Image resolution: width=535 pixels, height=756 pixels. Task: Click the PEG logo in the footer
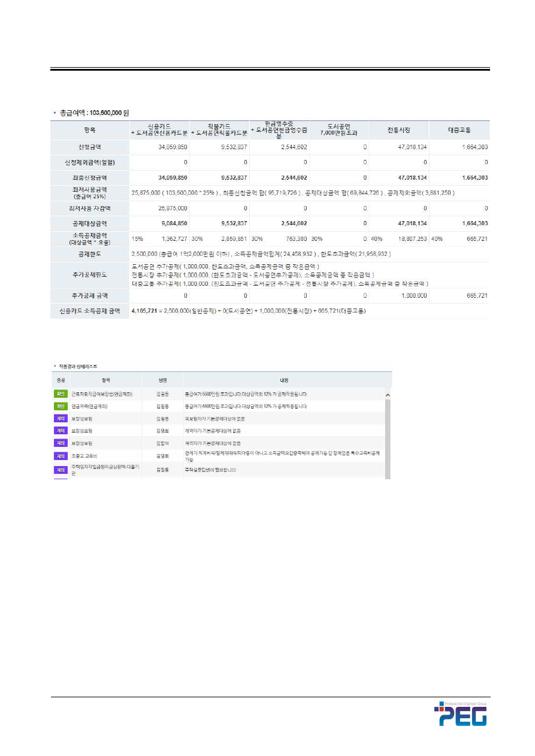[460, 713]
